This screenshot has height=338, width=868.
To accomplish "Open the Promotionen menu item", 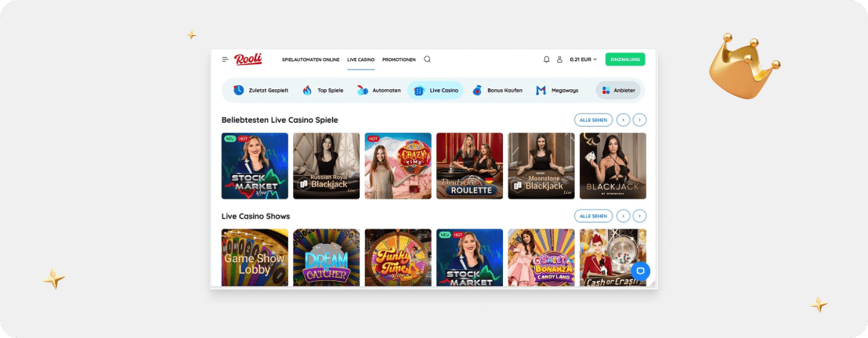I will (399, 59).
